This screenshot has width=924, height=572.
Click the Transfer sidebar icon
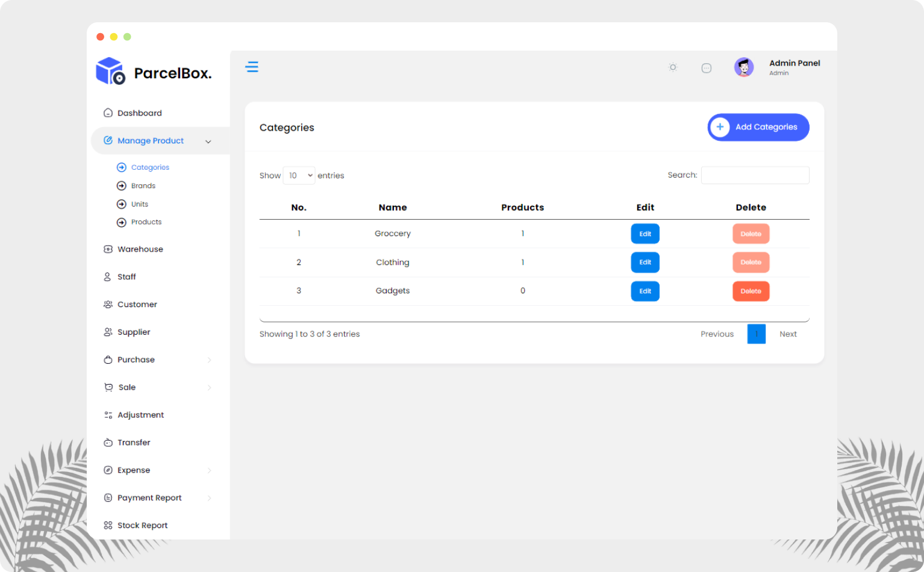[x=107, y=443]
